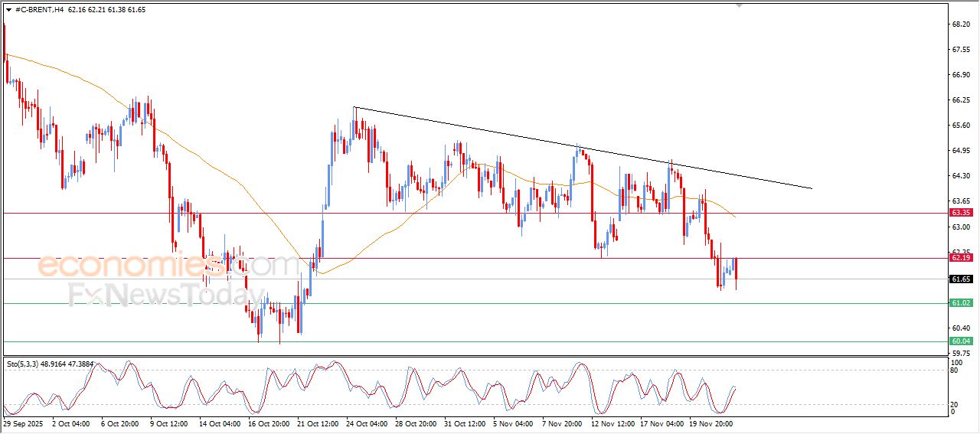
Task: Select the 60.04 green price level tag
Action: [x=961, y=341]
